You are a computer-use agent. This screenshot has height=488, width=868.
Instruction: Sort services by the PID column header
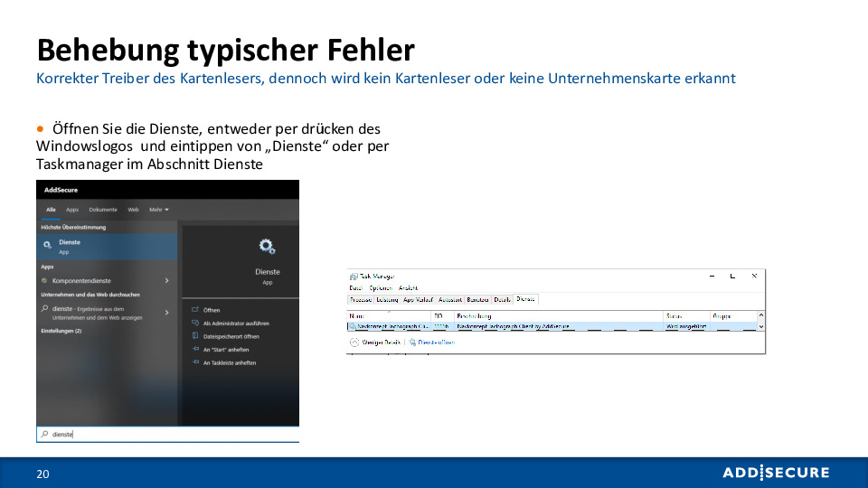tap(443, 316)
